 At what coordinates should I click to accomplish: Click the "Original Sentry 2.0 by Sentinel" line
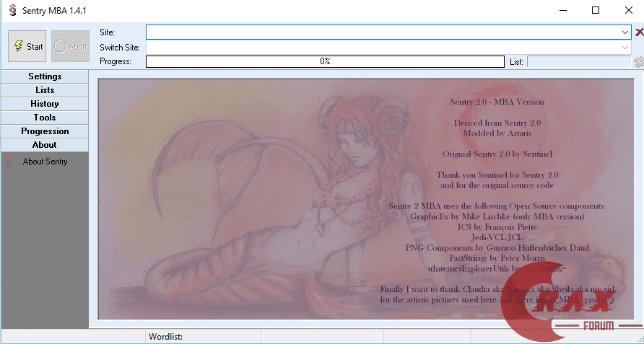(497, 154)
